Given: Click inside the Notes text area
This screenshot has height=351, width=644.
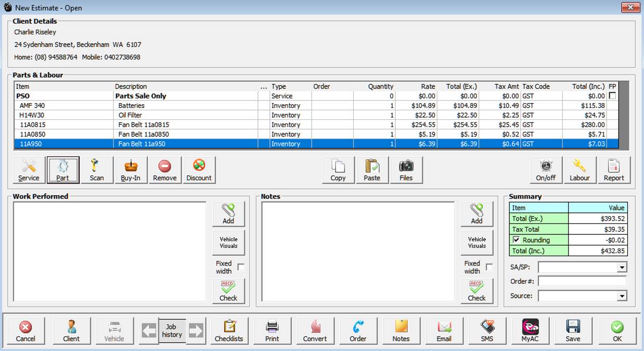Looking at the screenshot, I should pyautogui.click(x=358, y=252).
